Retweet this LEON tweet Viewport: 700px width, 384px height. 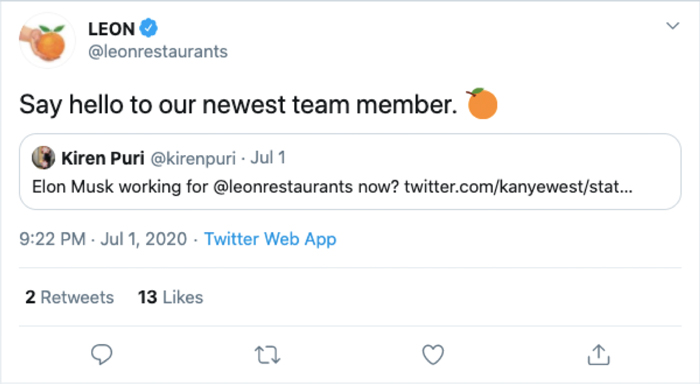267,355
